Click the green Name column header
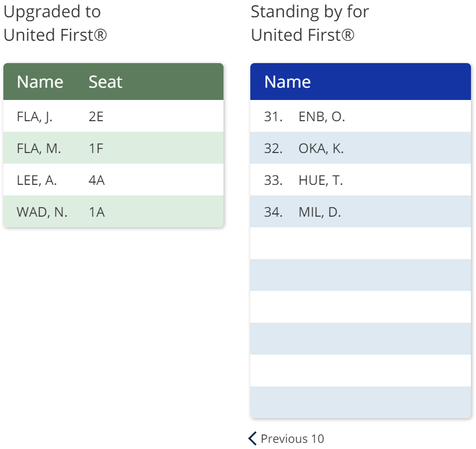 (40, 82)
